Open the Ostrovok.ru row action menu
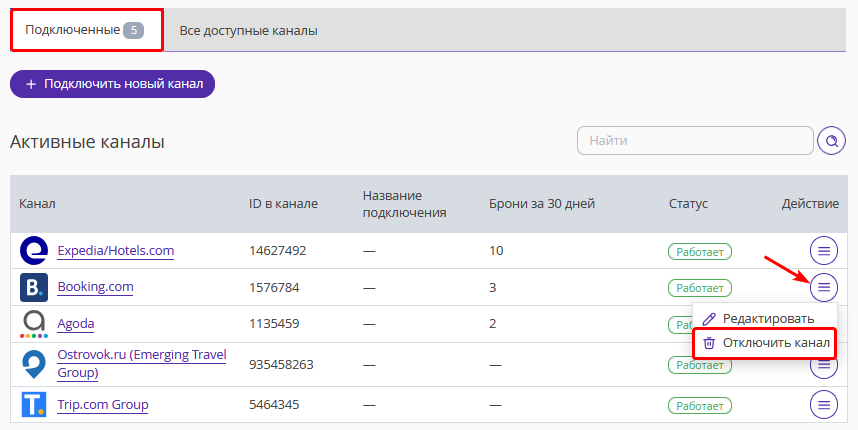 point(824,365)
